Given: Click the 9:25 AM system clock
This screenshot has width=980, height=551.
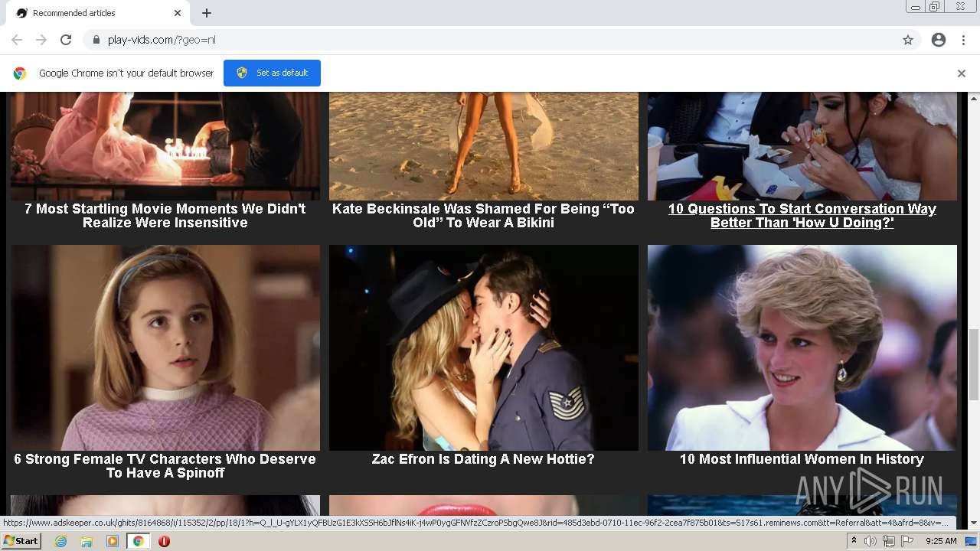Looking at the screenshot, I should [941, 541].
